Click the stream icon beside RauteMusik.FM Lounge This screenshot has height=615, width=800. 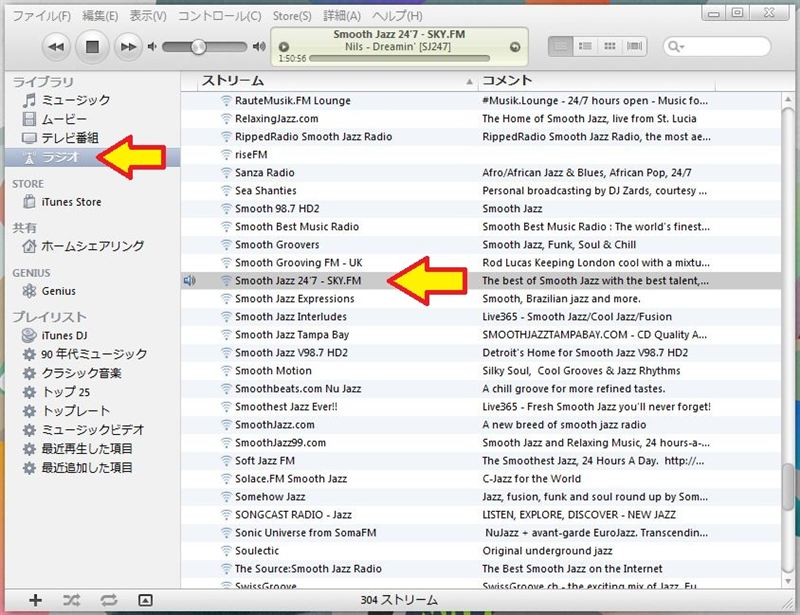coord(226,101)
